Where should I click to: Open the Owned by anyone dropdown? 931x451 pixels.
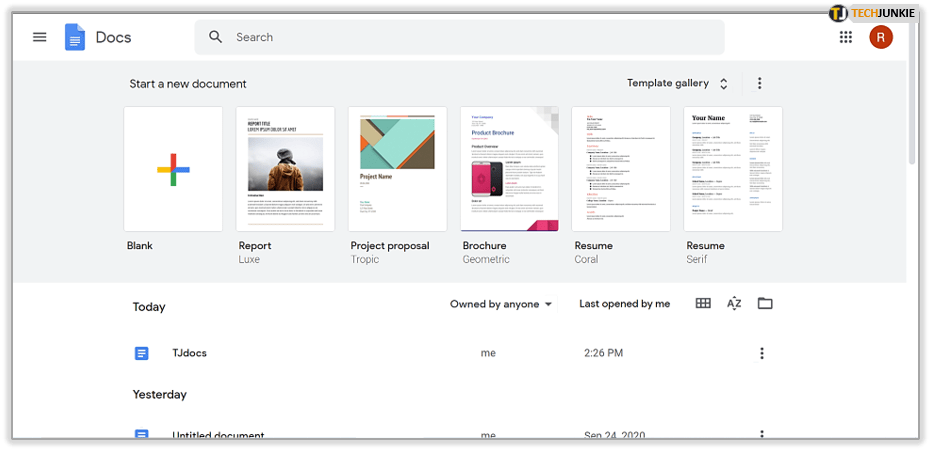click(x=501, y=304)
